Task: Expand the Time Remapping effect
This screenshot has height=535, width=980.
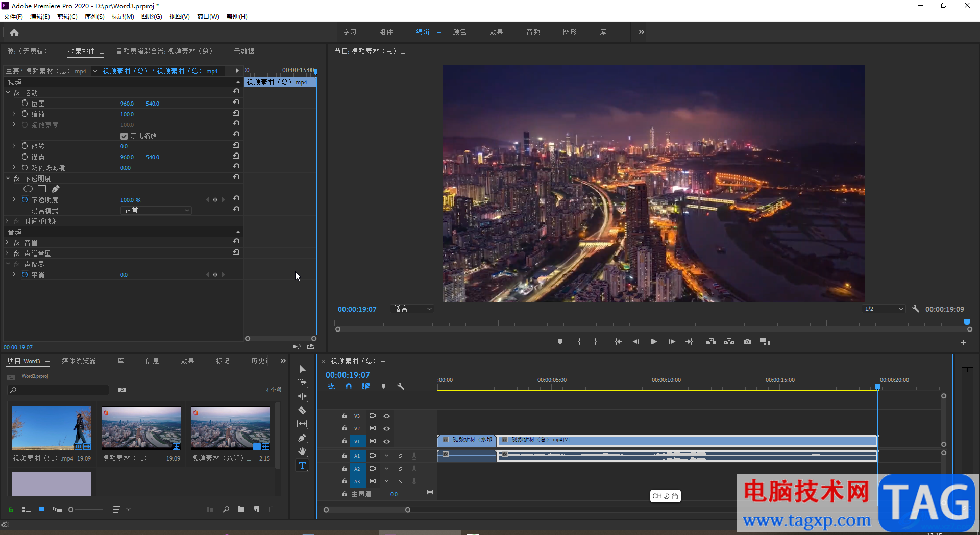Action: point(7,221)
